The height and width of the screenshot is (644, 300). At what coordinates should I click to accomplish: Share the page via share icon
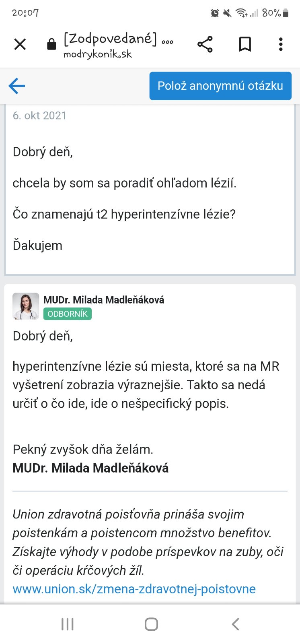tap(205, 44)
